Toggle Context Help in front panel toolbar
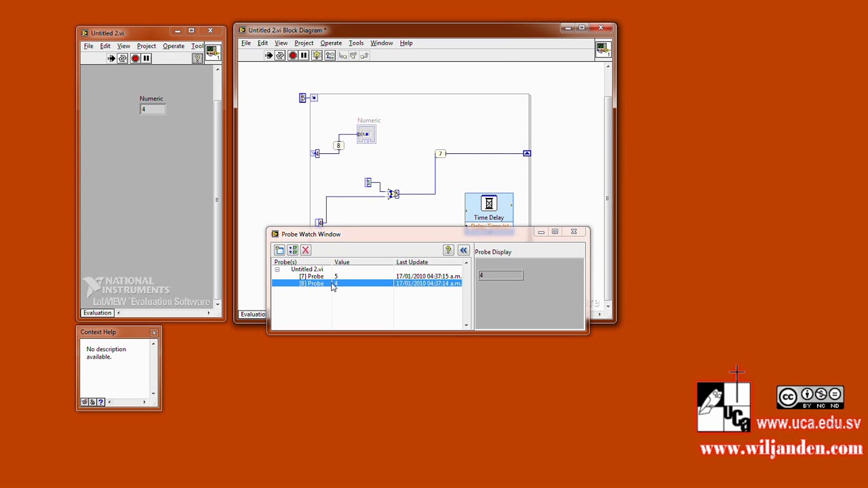 click(x=197, y=58)
